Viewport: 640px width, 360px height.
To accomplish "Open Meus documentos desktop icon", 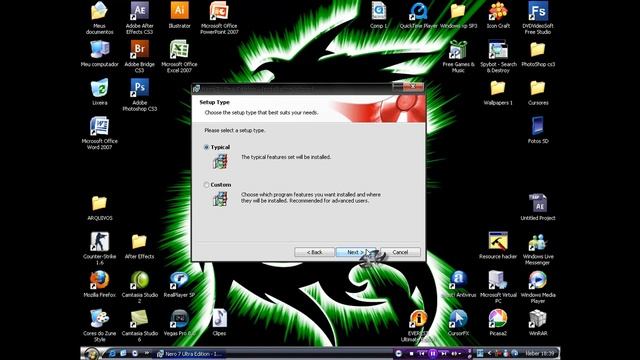I will [x=99, y=18].
